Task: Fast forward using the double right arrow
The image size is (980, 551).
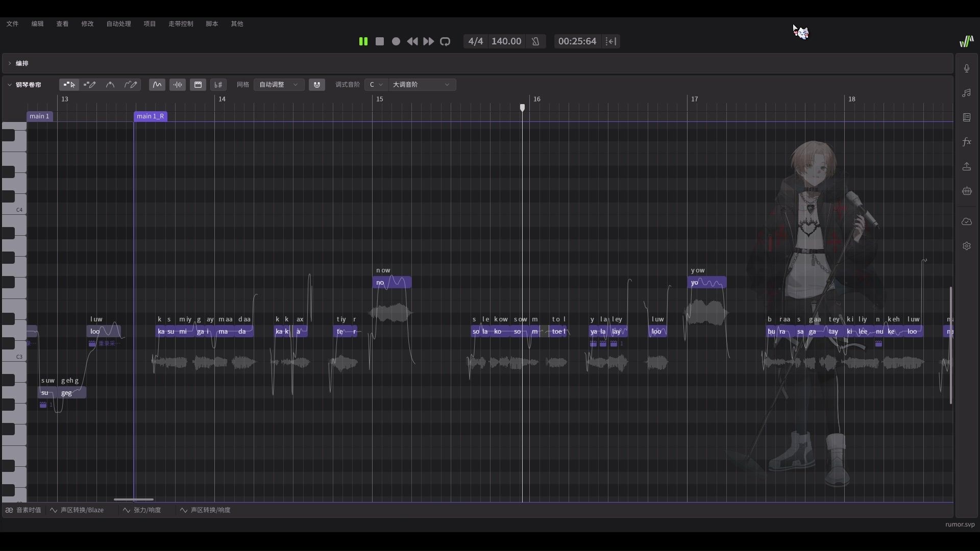Action: pyautogui.click(x=429, y=41)
